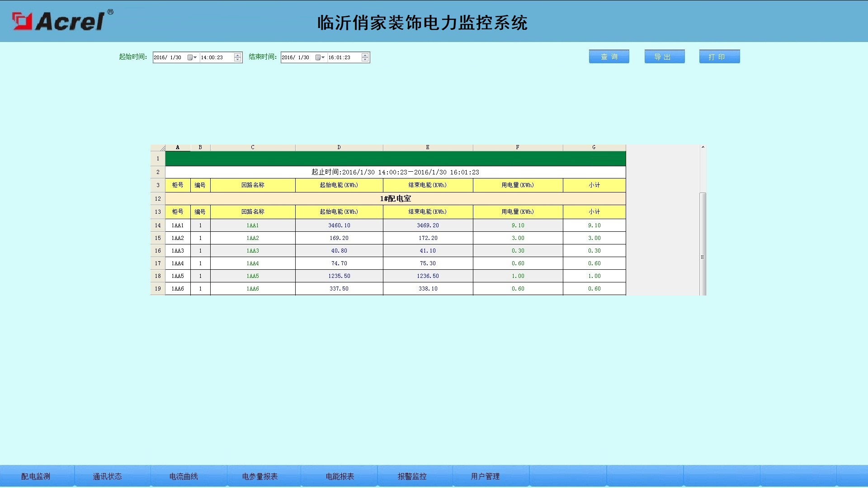The image size is (868, 488).
Task: Increase start time with up spinner
Action: 238,55
